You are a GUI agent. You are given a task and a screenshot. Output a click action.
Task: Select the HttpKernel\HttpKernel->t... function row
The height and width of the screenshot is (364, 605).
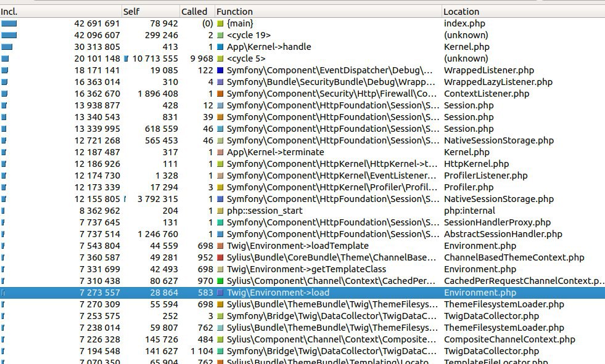pos(302,164)
